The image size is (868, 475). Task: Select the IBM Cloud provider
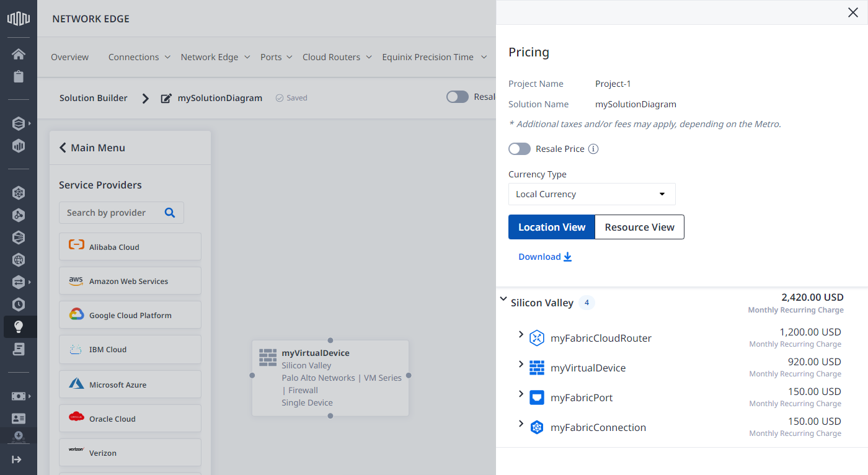pos(130,349)
